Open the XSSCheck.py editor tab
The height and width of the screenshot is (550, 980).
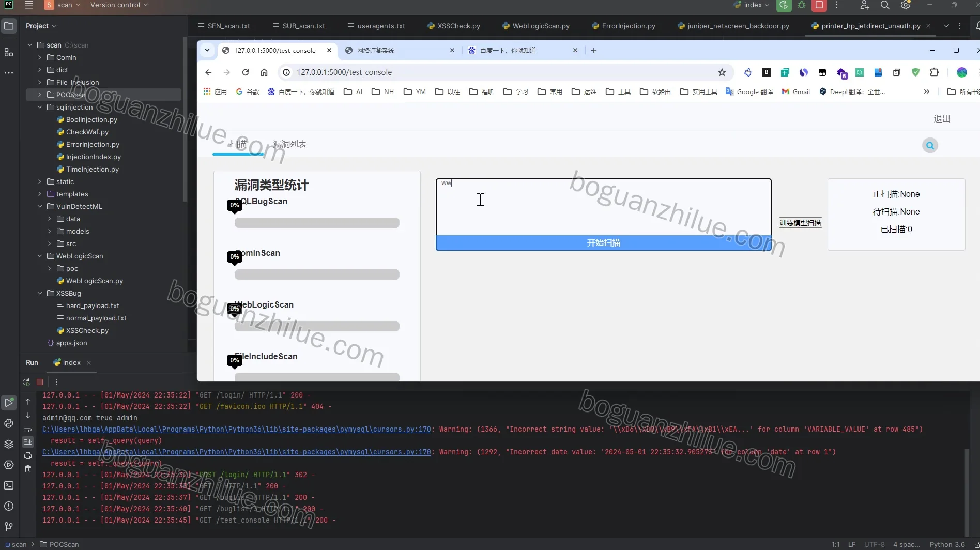tap(454, 26)
